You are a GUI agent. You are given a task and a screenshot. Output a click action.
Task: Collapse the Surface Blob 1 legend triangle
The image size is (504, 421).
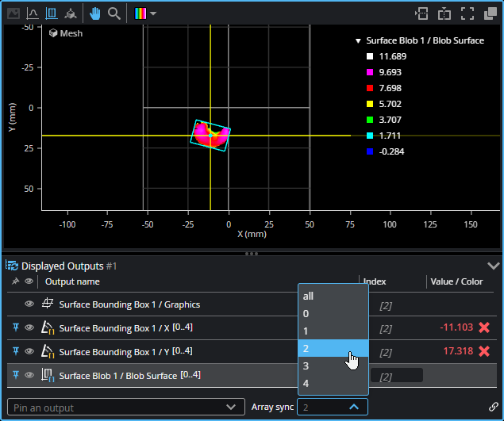coord(358,40)
